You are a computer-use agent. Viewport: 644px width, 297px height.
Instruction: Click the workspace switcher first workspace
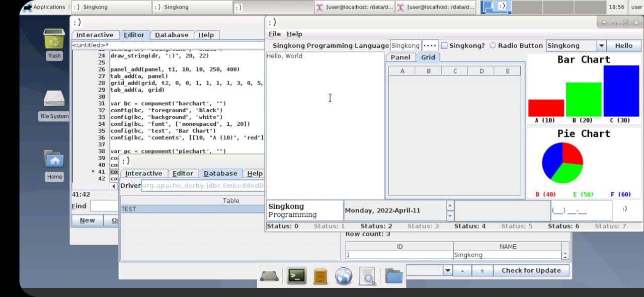coord(496,7)
